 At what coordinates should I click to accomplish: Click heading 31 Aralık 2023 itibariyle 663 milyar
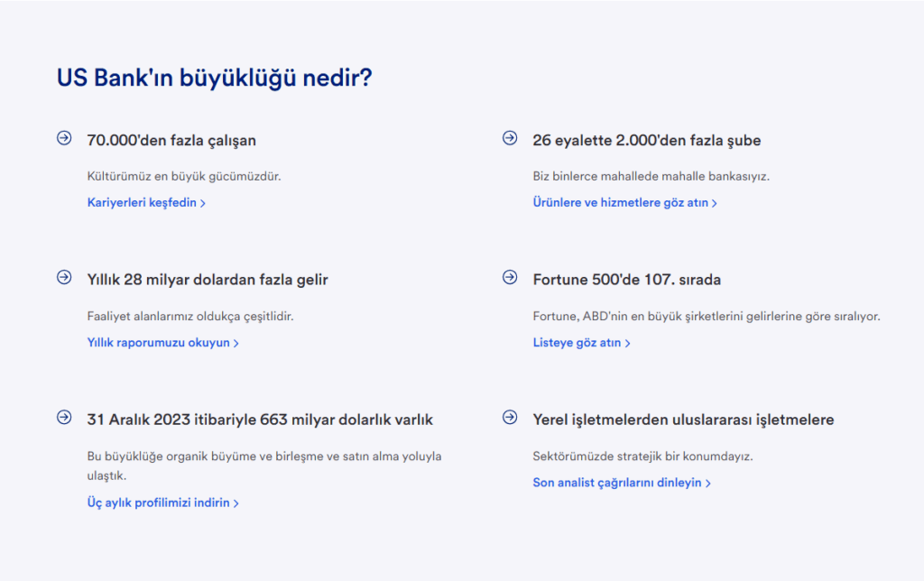coord(260,420)
